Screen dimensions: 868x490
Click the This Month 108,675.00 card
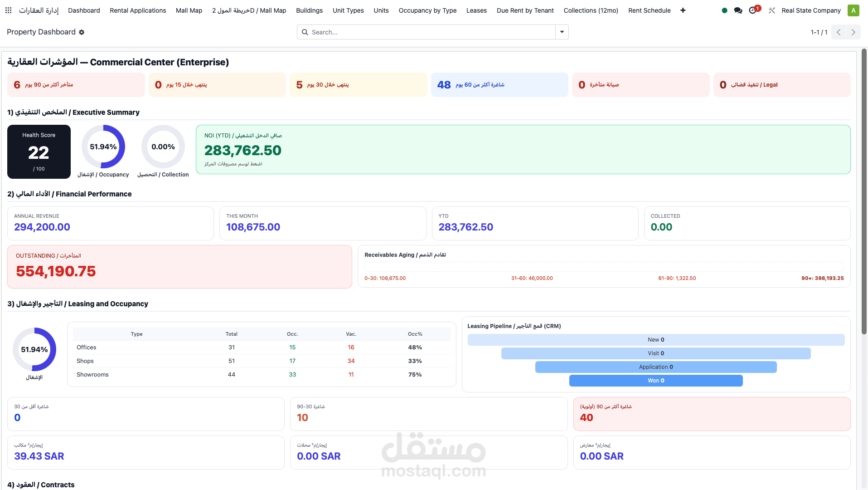pos(323,223)
